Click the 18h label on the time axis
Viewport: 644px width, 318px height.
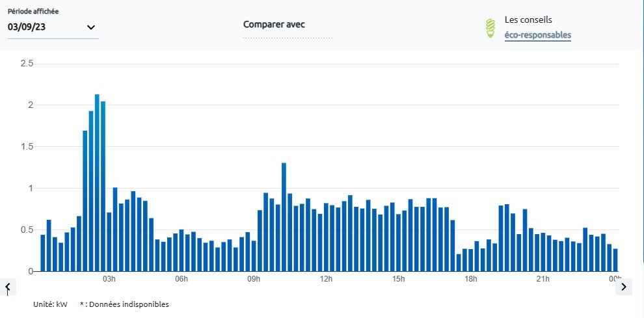[470, 280]
